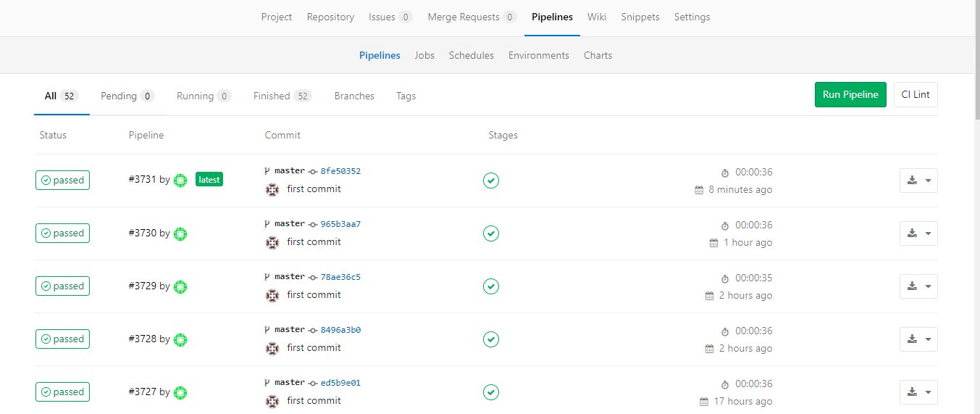This screenshot has width=980, height=414.
Task: Click the passed status badge for #3728
Action: coord(62,339)
